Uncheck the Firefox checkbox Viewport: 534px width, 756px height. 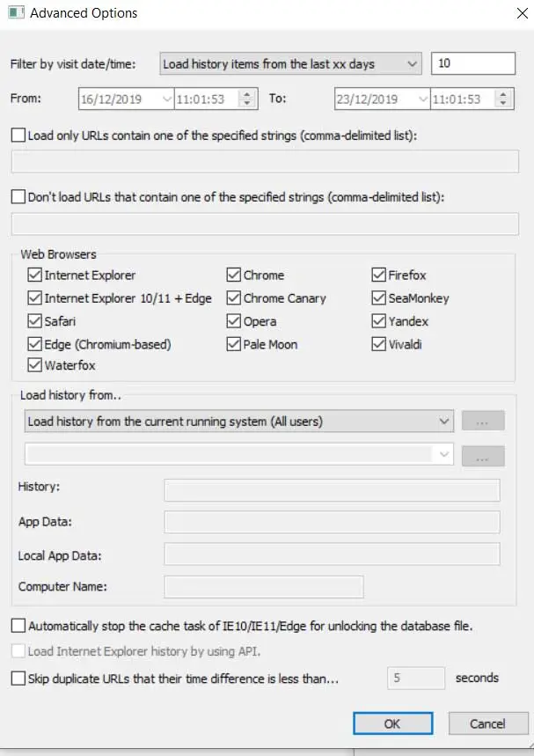click(379, 275)
